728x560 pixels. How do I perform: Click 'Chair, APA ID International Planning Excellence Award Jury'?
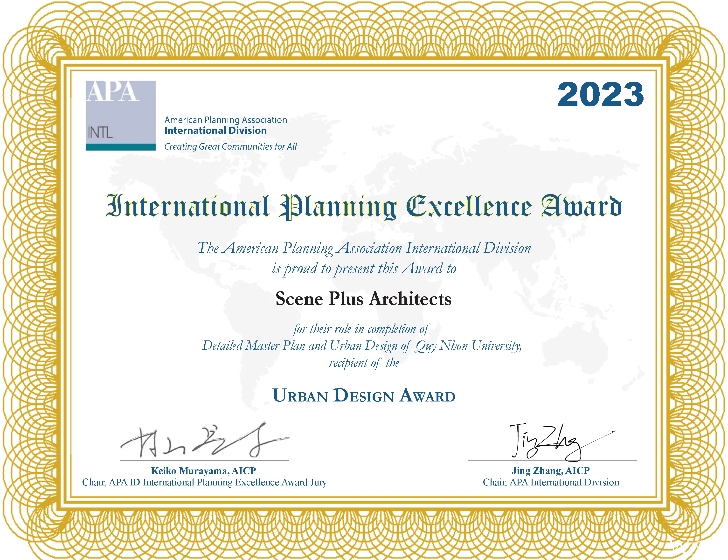coord(204,482)
